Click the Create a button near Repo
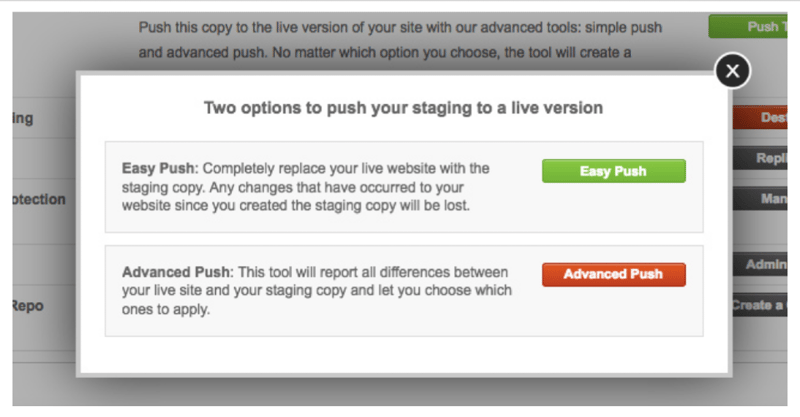Screen dimensions: 800x417 pyautogui.click(x=764, y=305)
